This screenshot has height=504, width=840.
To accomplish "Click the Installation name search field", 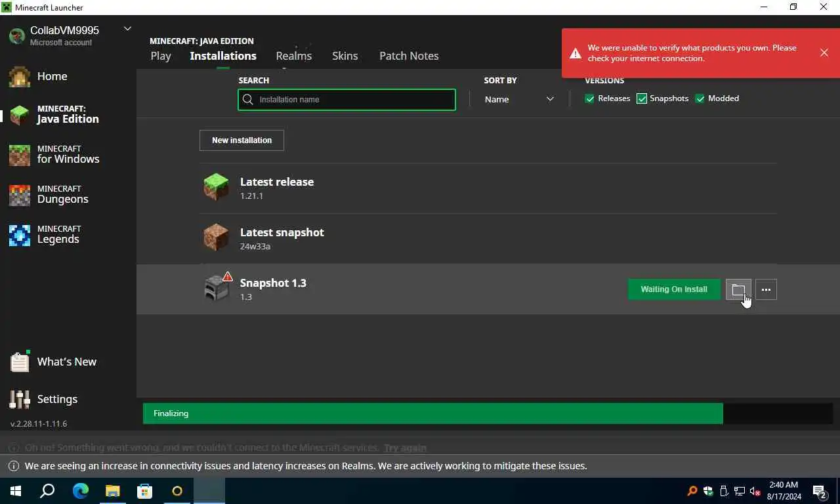I will pyautogui.click(x=346, y=100).
